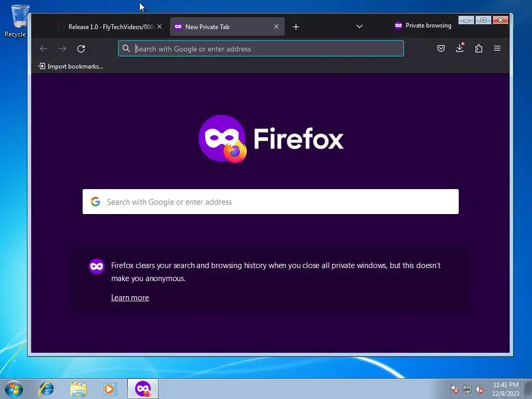
Task: Click Firefox private window taskbar button
Action: [143, 389]
